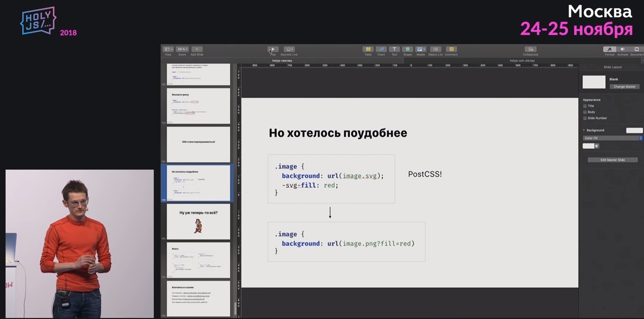The height and width of the screenshot is (319, 644).
Task: Open Keynote Live
Action: [x=289, y=49]
